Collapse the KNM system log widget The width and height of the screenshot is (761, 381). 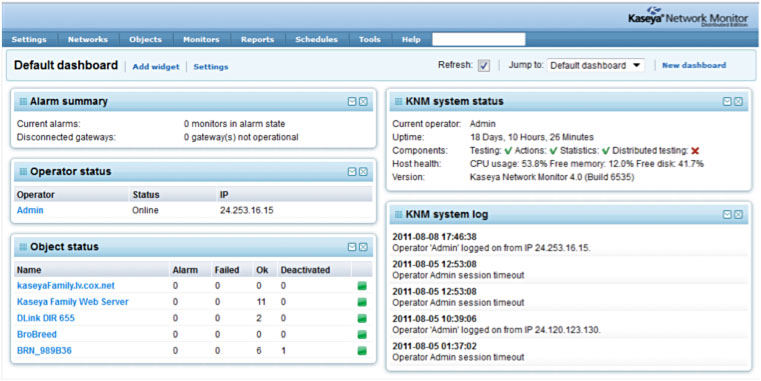pyautogui.click(x=727, y=215)
